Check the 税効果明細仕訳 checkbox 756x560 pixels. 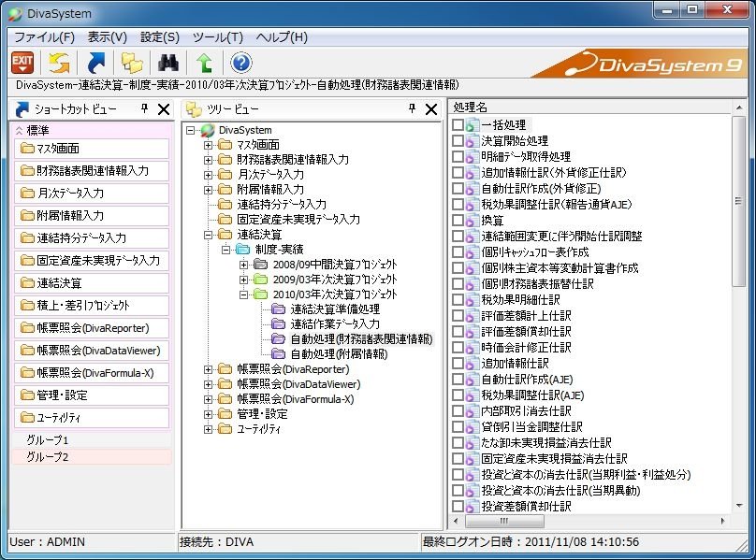pos(458,300)
